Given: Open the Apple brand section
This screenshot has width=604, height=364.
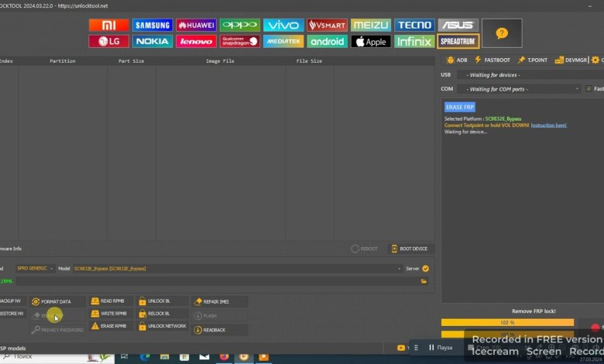Looking at the screenshot, I should coord(371,42).
